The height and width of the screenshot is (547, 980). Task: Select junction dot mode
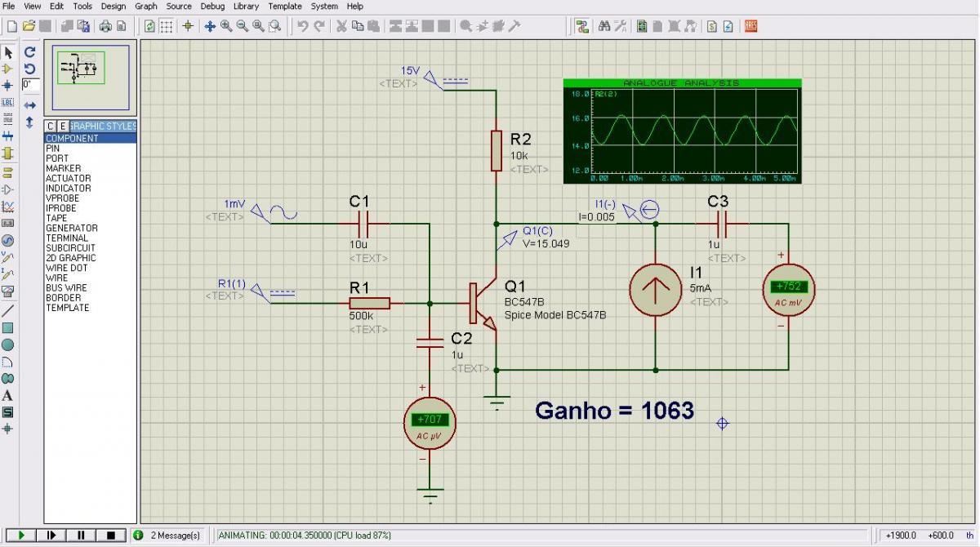click(x=8, y=85)
